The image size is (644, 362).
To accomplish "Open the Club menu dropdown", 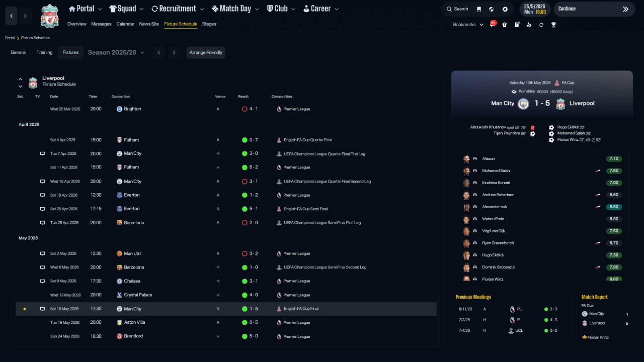I will (x=281, y=9).
